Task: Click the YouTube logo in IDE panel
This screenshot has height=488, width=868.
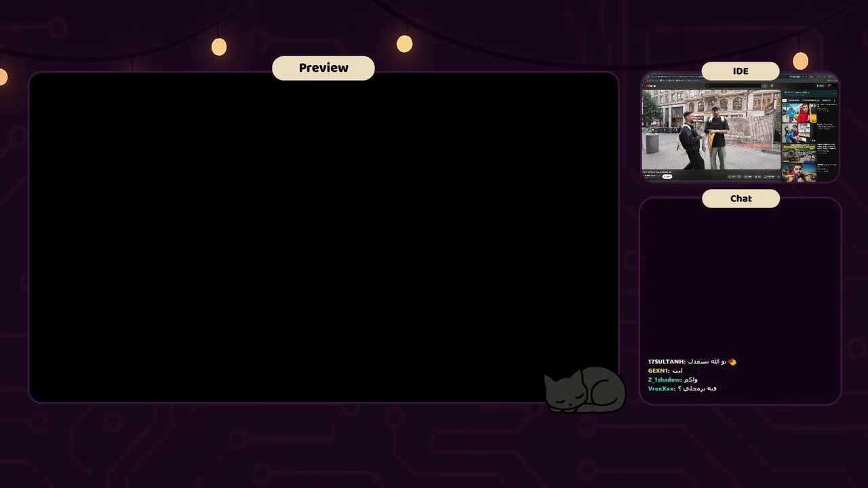Action: point(651,86)
